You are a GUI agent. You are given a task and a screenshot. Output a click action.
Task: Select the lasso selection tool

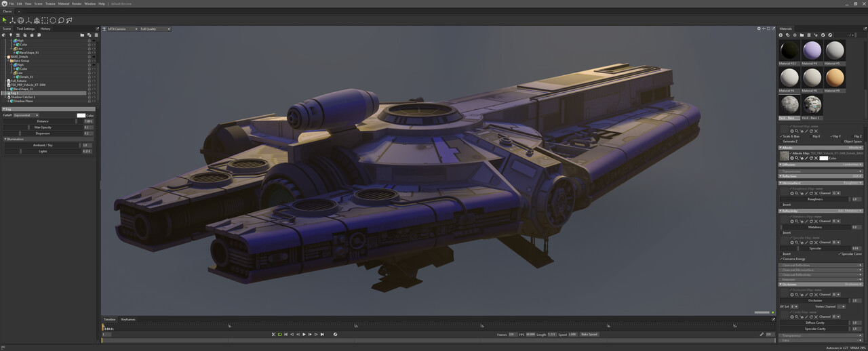(x=61, y=20)
